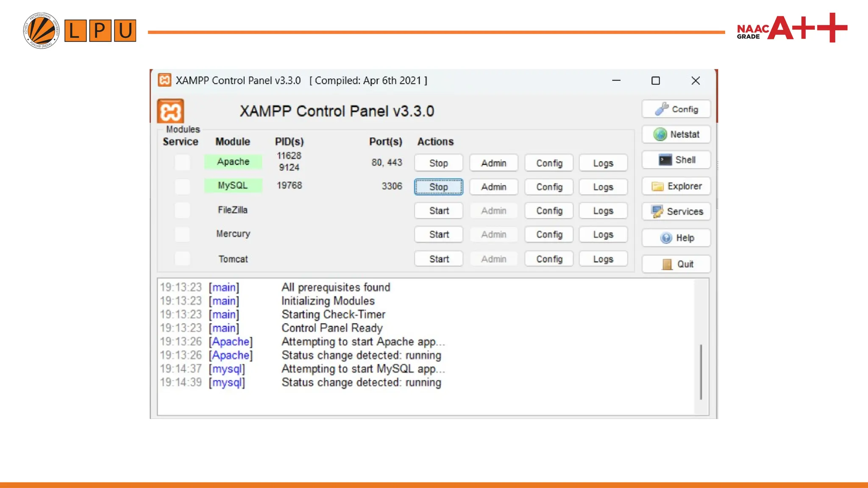Open Netstat via the globe icon

(x=660, y=134)
